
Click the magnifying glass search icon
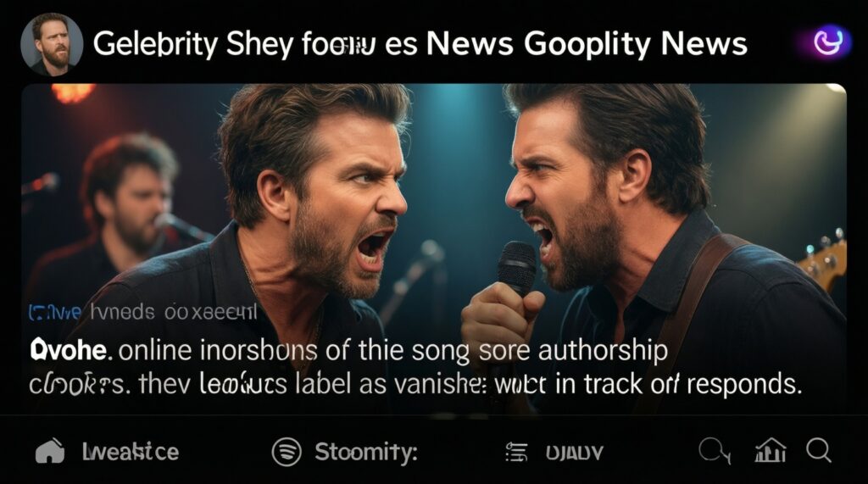click(x=819, y=451)
